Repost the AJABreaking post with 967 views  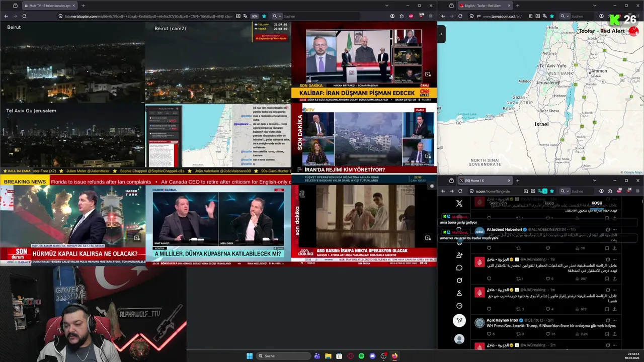click(x=519, y=279)
